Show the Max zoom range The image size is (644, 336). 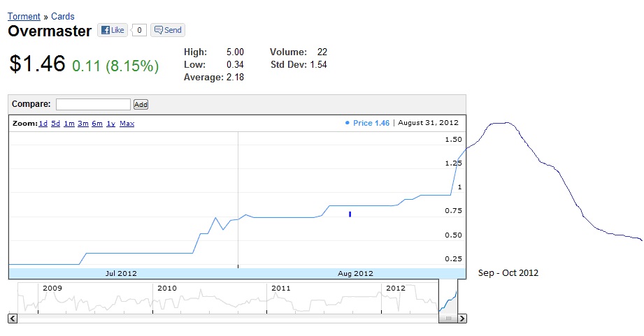pyautogui.click(x=127, y=124)
